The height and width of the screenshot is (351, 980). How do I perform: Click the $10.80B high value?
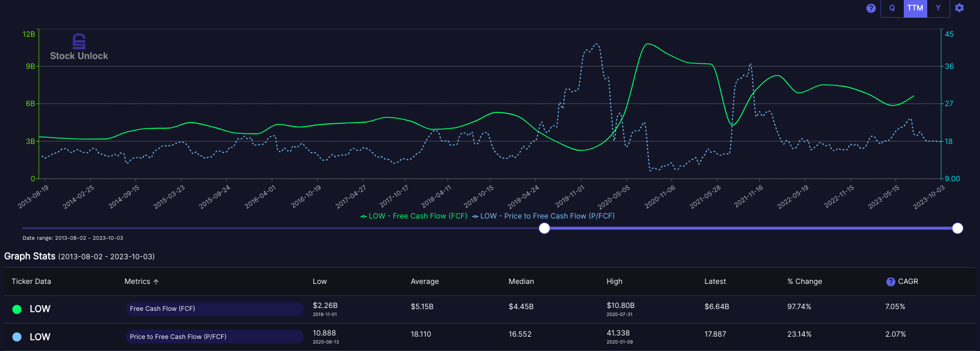click(x=621, y=306)
